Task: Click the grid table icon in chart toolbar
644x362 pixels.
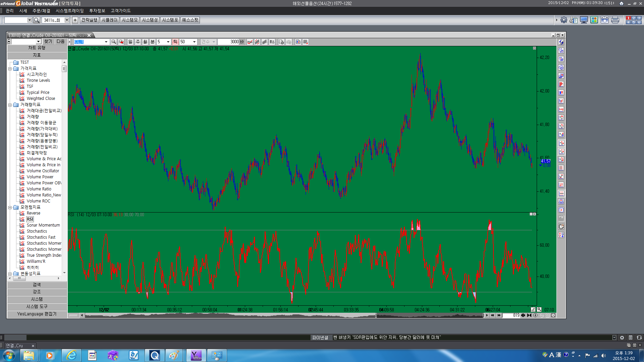Action: pyautogui.click(x=306, y=42)
